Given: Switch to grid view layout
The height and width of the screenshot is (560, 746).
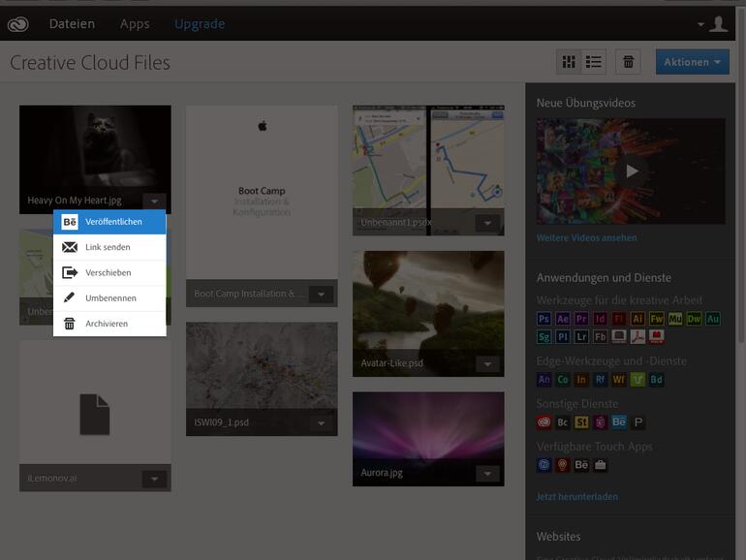Looking at the screenshot, I should (569, 62).
